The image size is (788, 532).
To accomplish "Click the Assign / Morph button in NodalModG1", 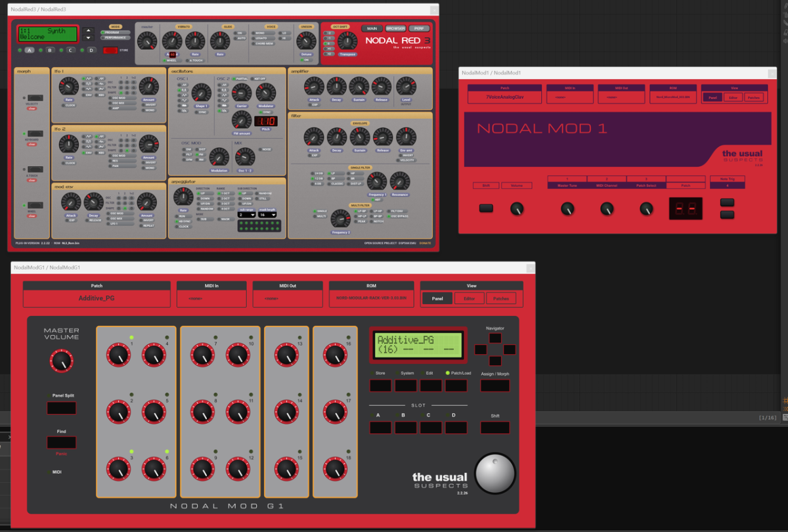I will (495, 386).
